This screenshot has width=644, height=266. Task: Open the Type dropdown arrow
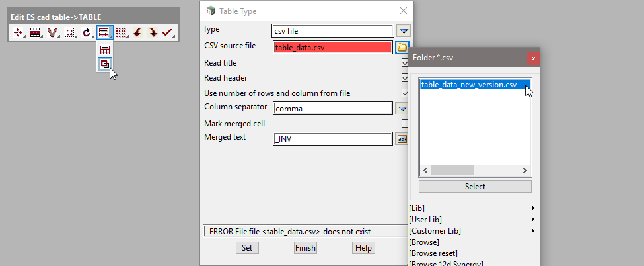(404, 30)
